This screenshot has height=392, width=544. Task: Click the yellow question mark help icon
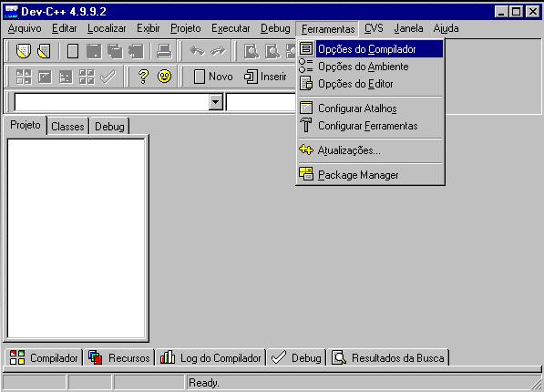(143, 77)
